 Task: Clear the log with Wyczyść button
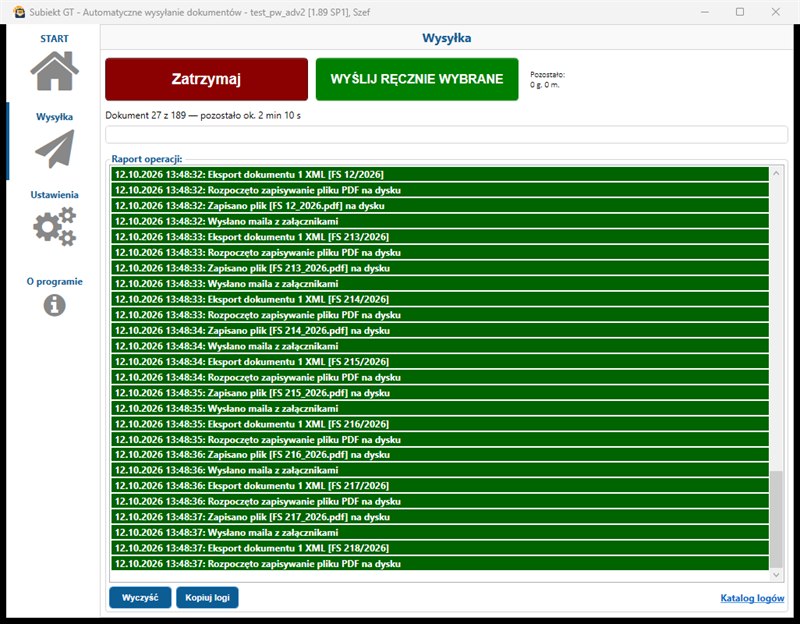(x=140, y=597)
